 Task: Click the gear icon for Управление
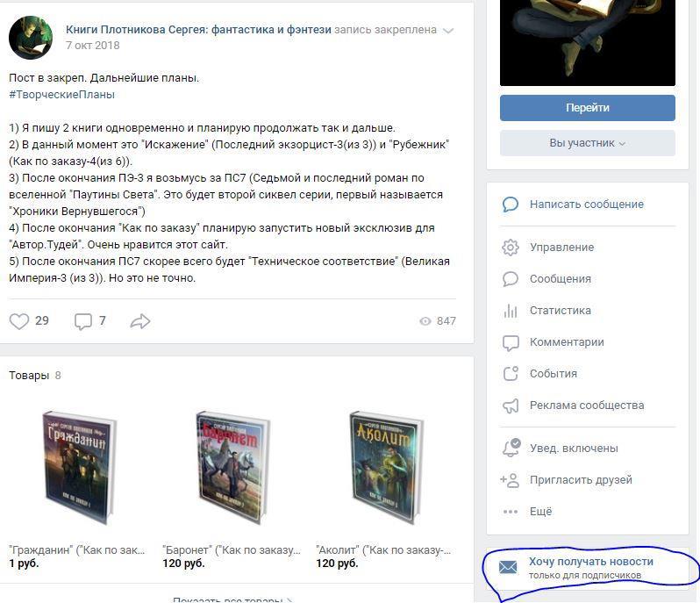[510, 248]
